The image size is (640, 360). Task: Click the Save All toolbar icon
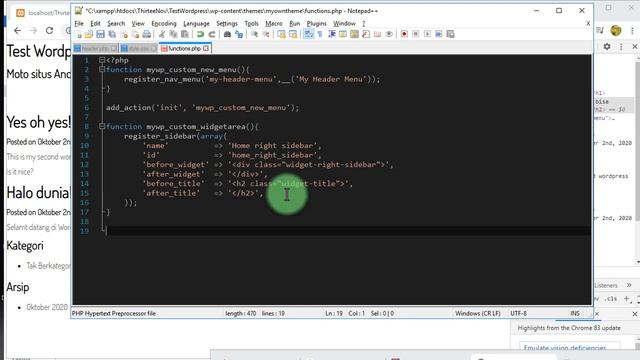[111, 34]
